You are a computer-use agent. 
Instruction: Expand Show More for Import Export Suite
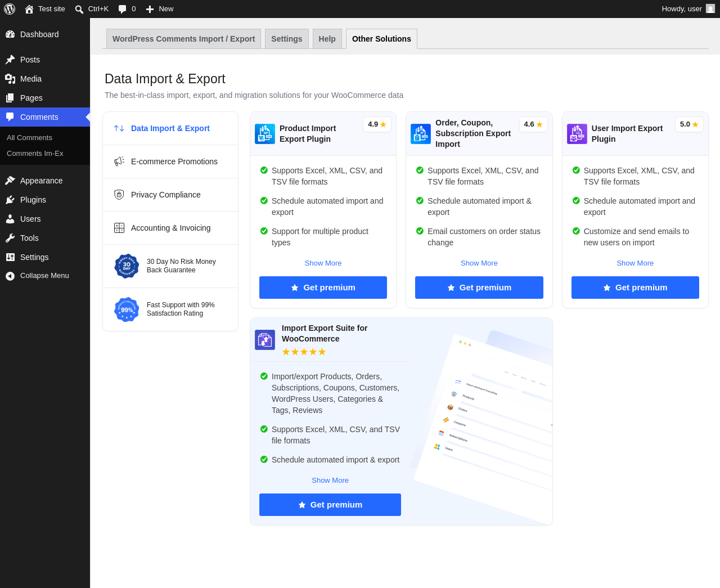point(330,481)
